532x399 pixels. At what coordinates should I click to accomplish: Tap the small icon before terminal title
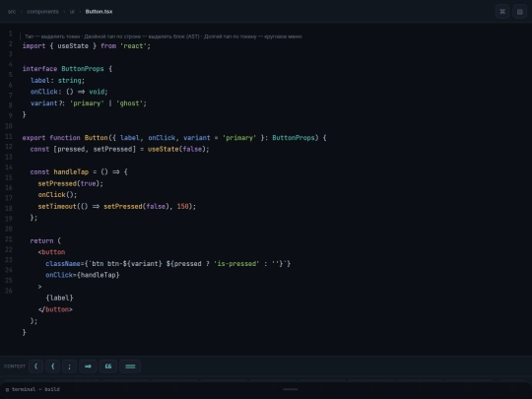tap(7, 389)
